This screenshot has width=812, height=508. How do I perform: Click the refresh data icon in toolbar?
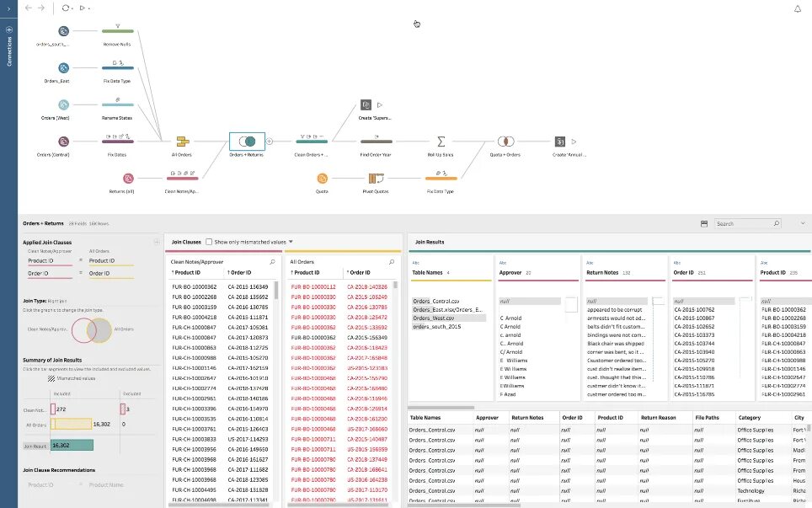pyautogui.click(x=65, y=8)
